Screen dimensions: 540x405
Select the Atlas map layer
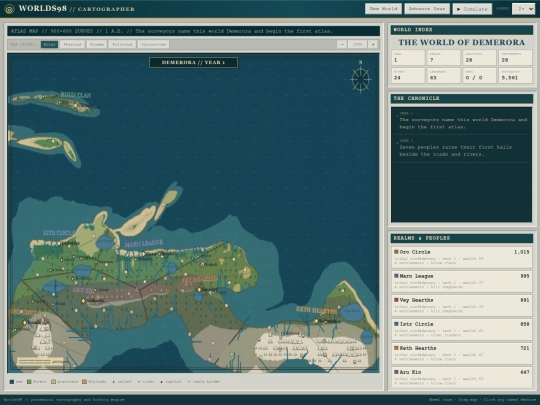(x=49, y=44)
